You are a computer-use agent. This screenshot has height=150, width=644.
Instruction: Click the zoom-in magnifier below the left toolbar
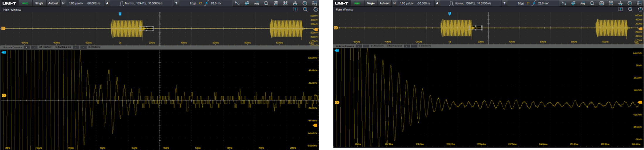(305, 9)
